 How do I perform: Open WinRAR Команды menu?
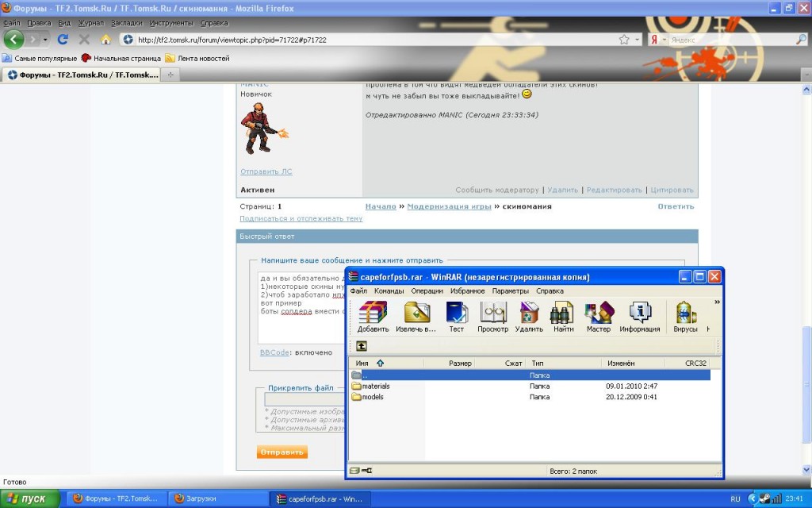point(389,291)
